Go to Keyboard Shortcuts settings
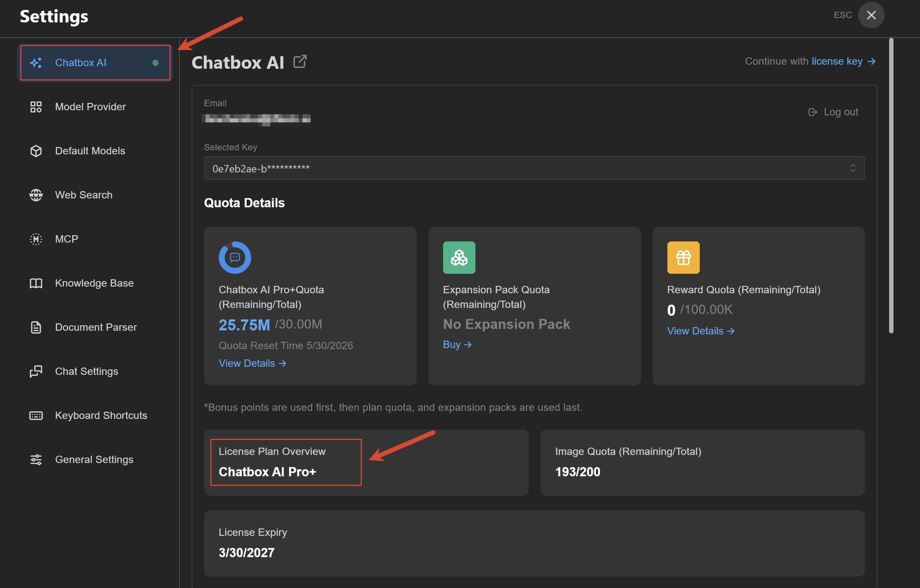The image size is (920, 588). pyautogui.click(x=95, y=415)
